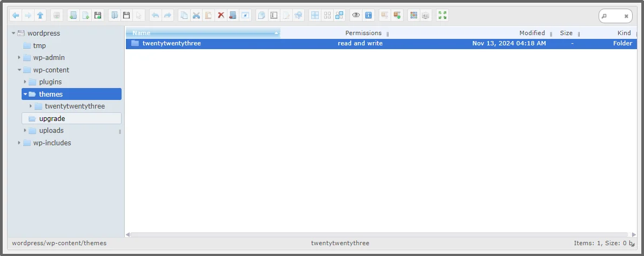
Task: Sort by the Kind column header
Action: pos(624,33)
